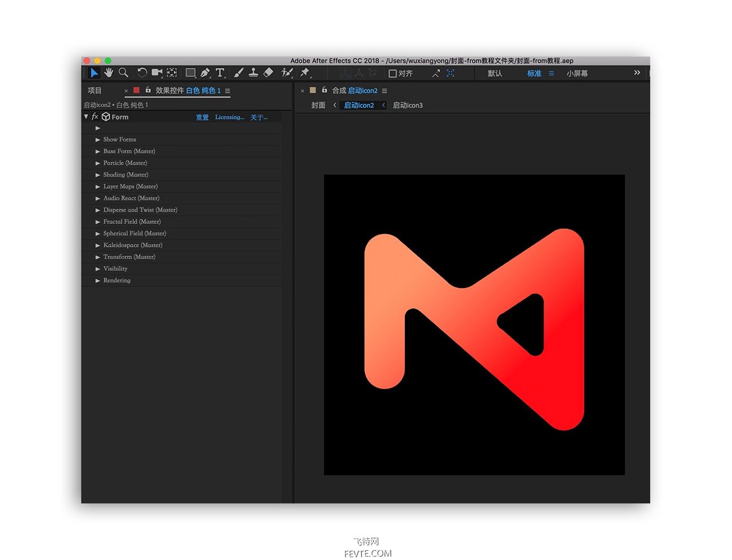The height and width of the screenshot is (560, 732).
Task: Expand the Show Forms group
Action: point(98,139)
